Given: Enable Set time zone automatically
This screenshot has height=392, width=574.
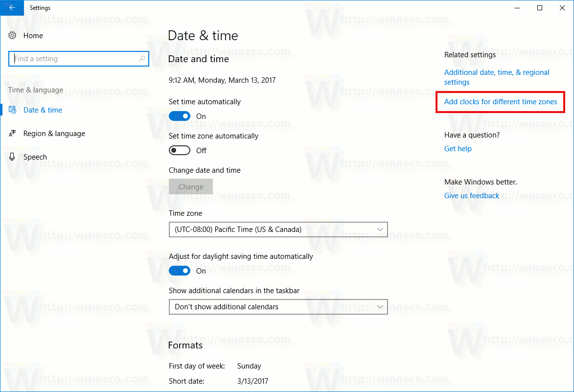Looking at the screenshot, I should (x=180, y=150).
